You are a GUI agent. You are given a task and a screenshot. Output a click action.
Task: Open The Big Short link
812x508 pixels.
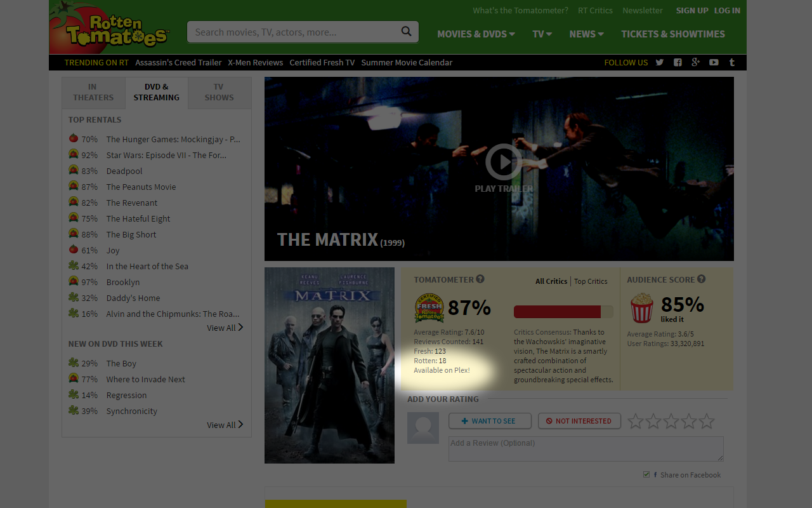point(131,234)
